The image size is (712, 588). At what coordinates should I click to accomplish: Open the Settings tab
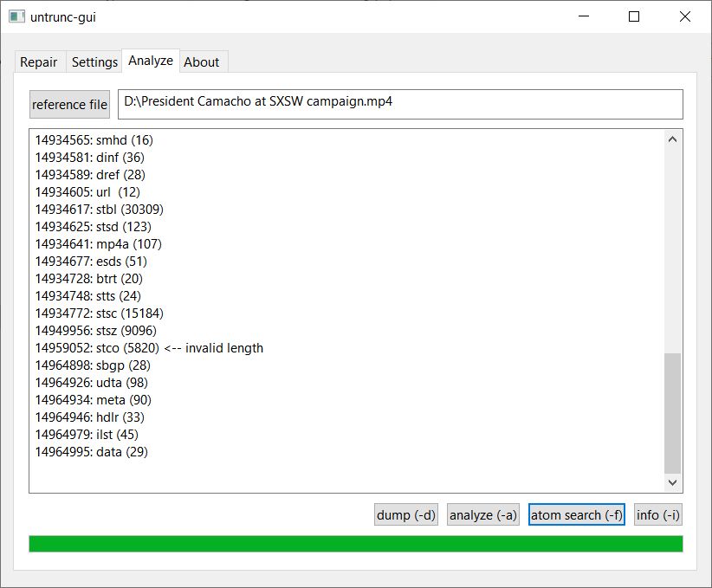(x=94, y=61)
